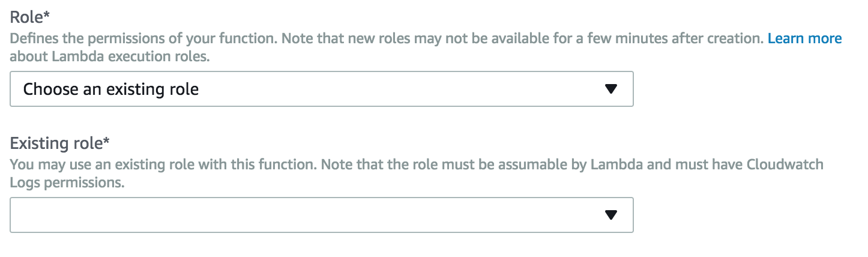The image size is (868, 257).
Task: Expand the empty Existing role dropdown
Action: [321, 215]
